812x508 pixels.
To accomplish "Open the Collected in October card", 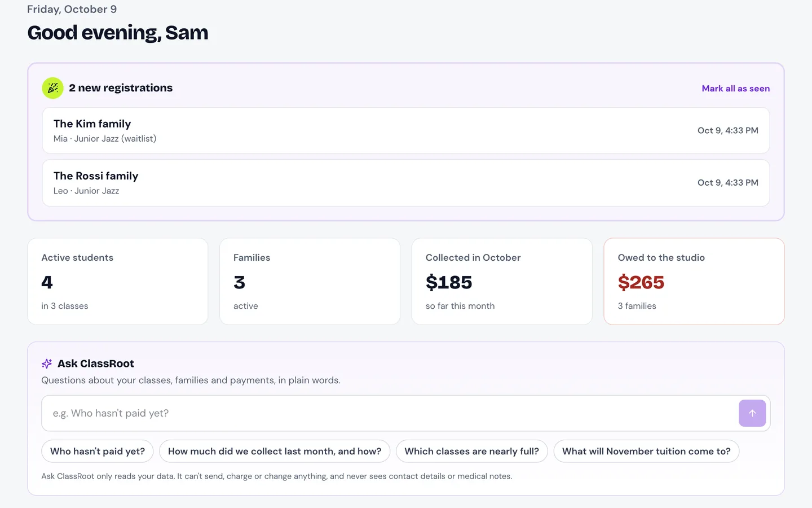I will pyautogui.click(x=502, y=281).
